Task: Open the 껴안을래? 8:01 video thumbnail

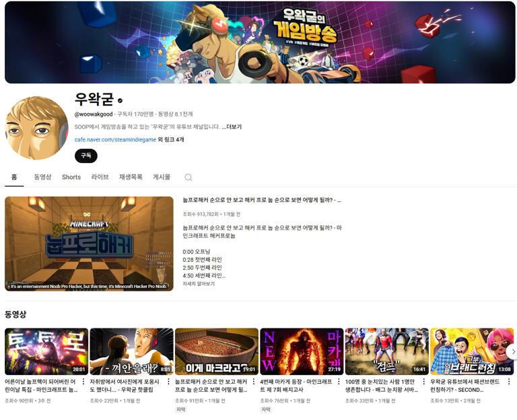Action: pos(131,351)
